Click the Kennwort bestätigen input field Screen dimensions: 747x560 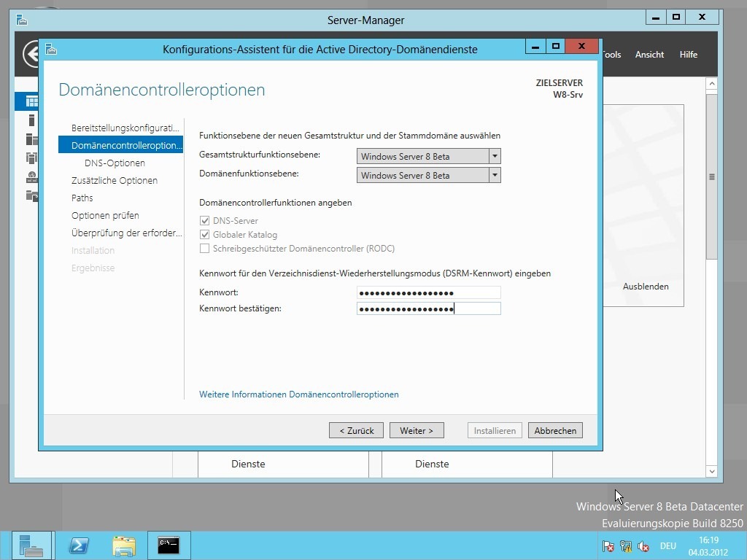click(x=429, y=308)
